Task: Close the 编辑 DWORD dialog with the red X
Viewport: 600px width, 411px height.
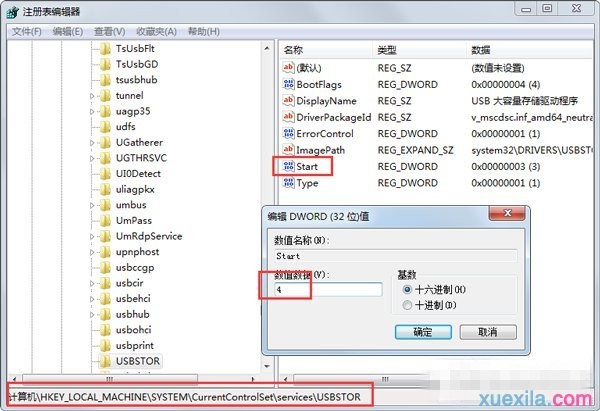Action: [x=507, y=213]
